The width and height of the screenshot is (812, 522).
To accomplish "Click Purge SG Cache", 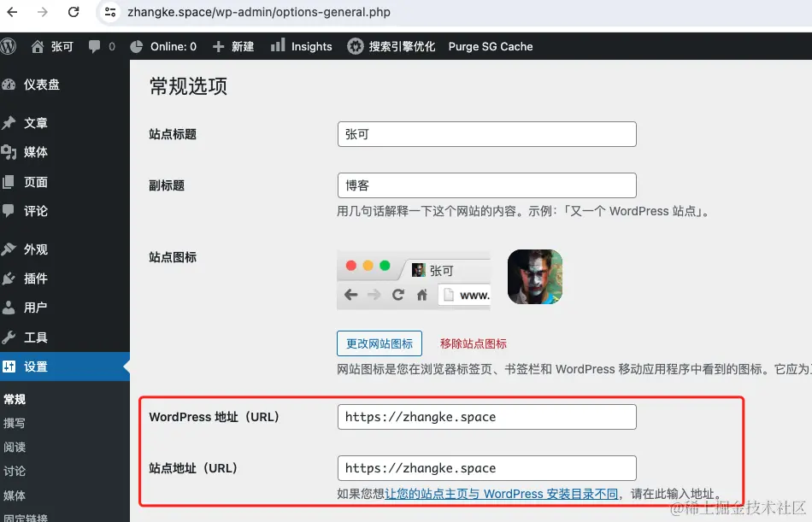I will [491, 47].
